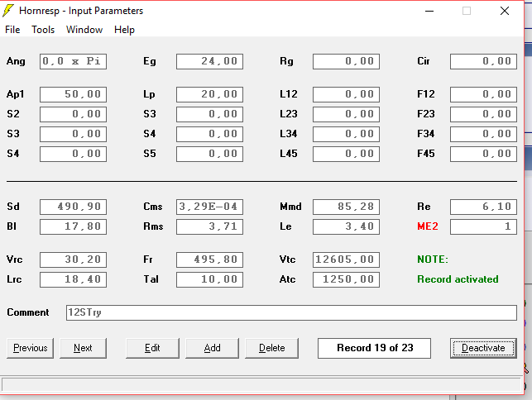Select the L34 value field

346,134
